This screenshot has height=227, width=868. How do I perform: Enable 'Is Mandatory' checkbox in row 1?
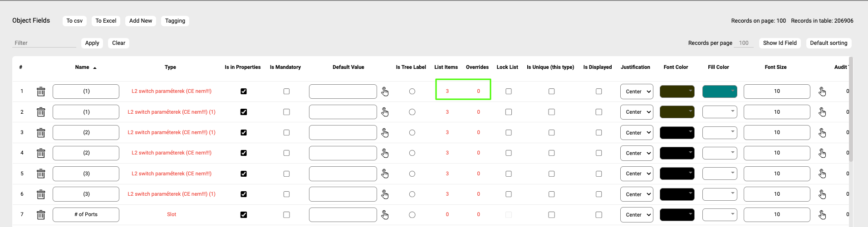click(286, 92)
